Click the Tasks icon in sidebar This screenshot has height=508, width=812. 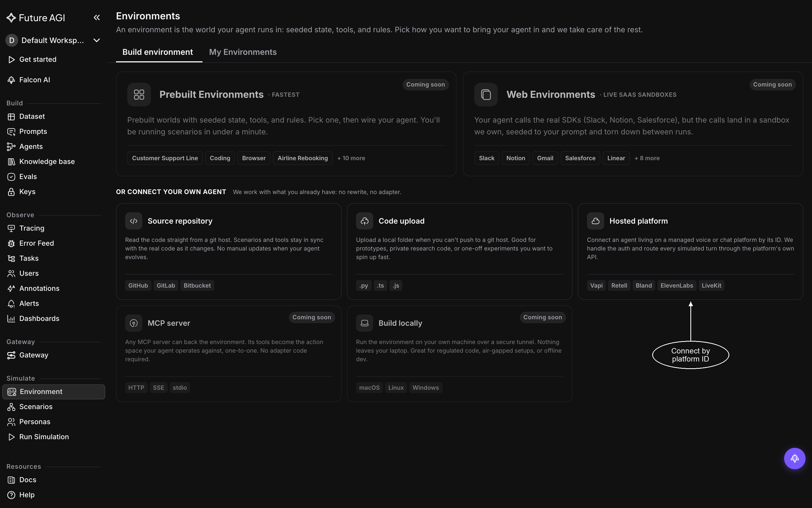click(x=11, y=258)
